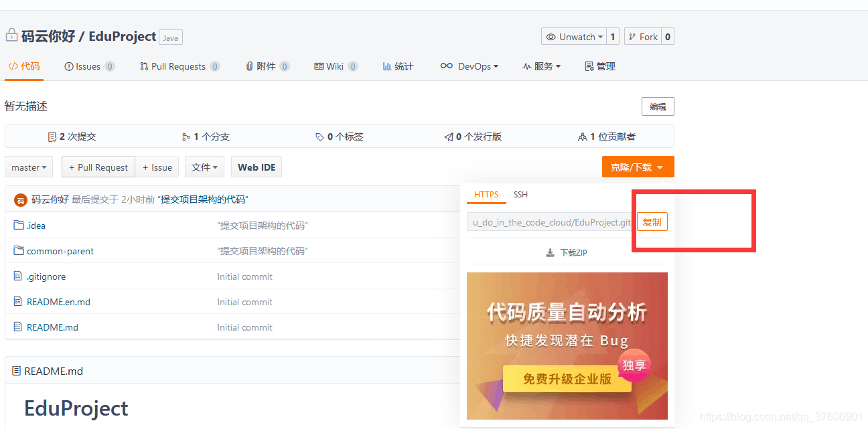Open the README.md file link

(x=52, y=327)
